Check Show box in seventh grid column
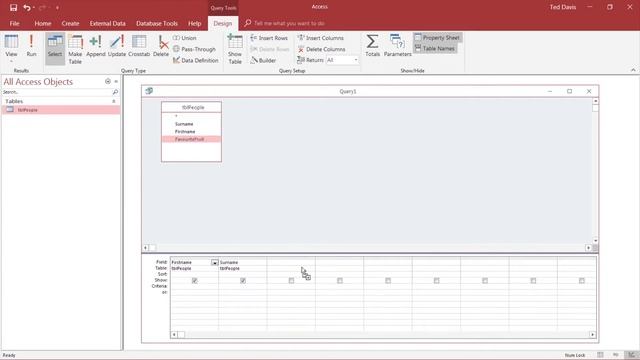 point(485,281)
